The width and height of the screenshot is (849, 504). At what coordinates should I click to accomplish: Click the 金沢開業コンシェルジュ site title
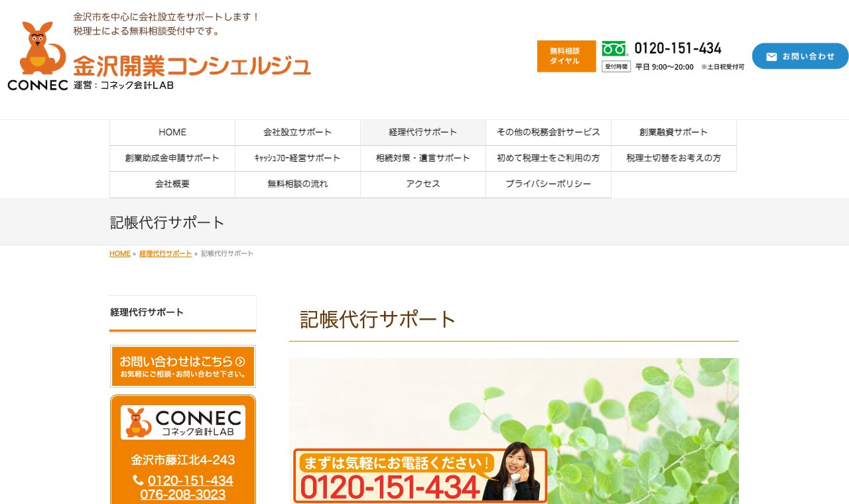pos(192,66)
